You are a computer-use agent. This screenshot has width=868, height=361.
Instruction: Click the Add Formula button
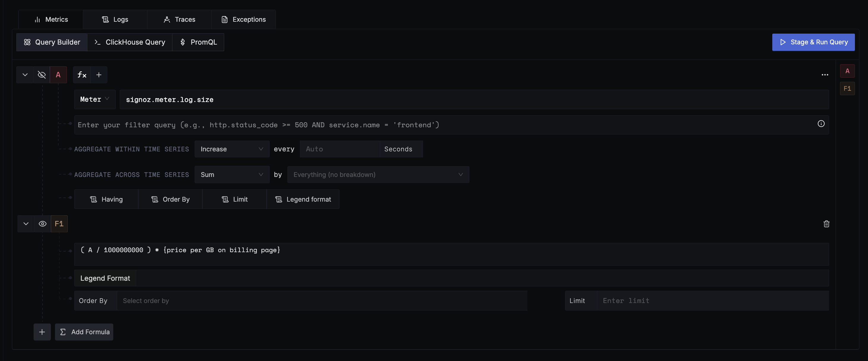[x=84, y=332]
